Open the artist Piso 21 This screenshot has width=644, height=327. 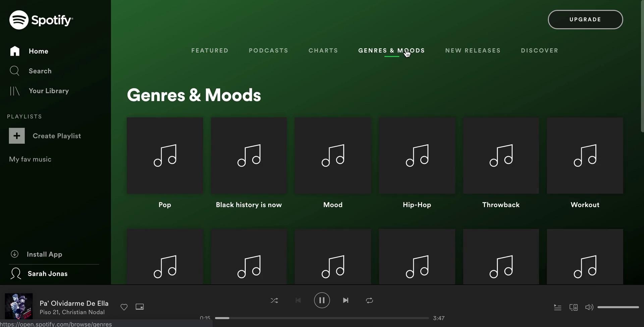(49, 312)
